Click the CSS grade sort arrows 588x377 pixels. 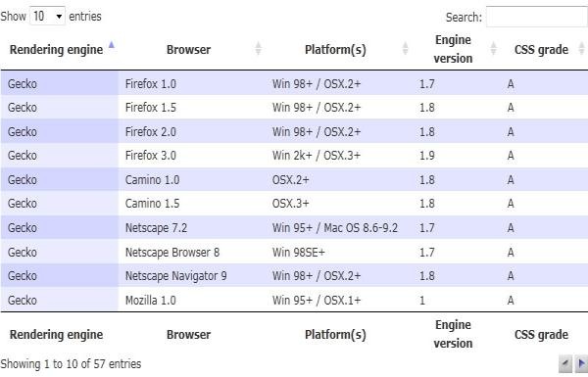pos(581,48)
